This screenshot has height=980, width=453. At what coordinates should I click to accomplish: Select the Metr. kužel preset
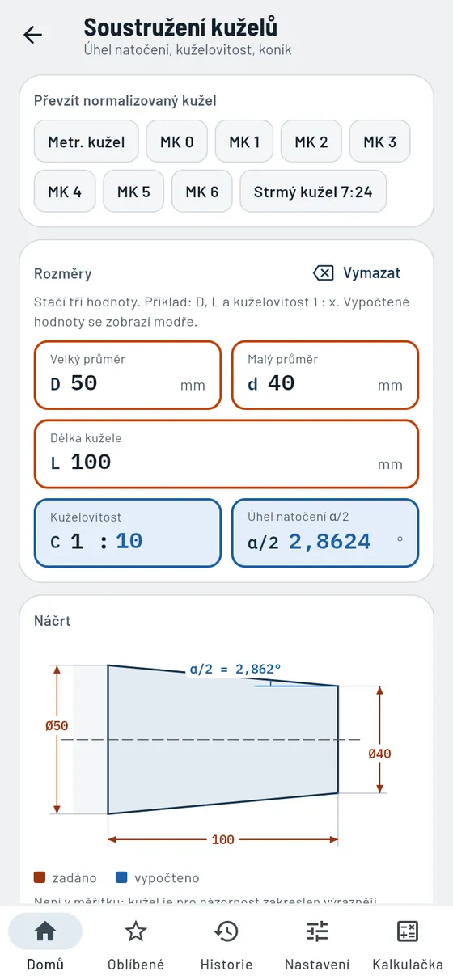click(x=87, y=142)
